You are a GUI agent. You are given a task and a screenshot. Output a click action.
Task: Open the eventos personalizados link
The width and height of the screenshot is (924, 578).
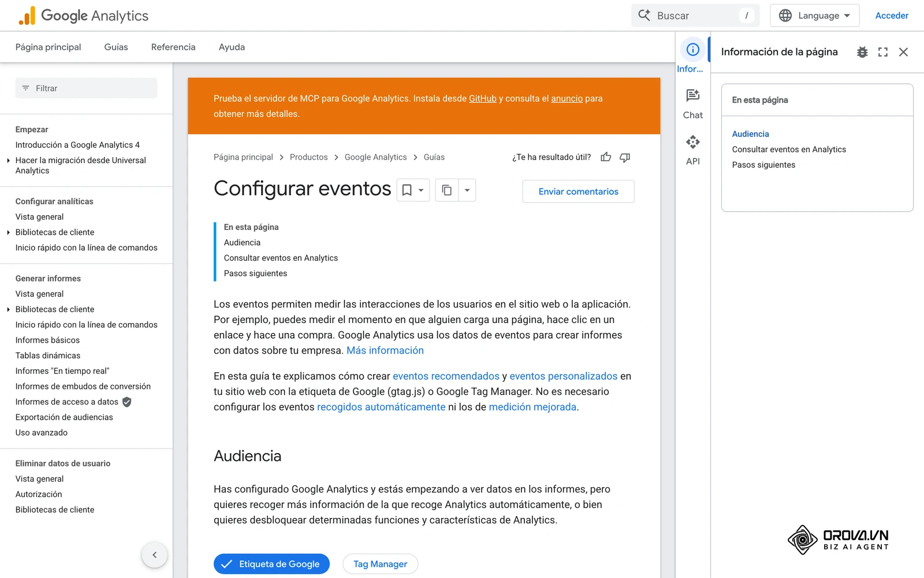pos(563,376)
